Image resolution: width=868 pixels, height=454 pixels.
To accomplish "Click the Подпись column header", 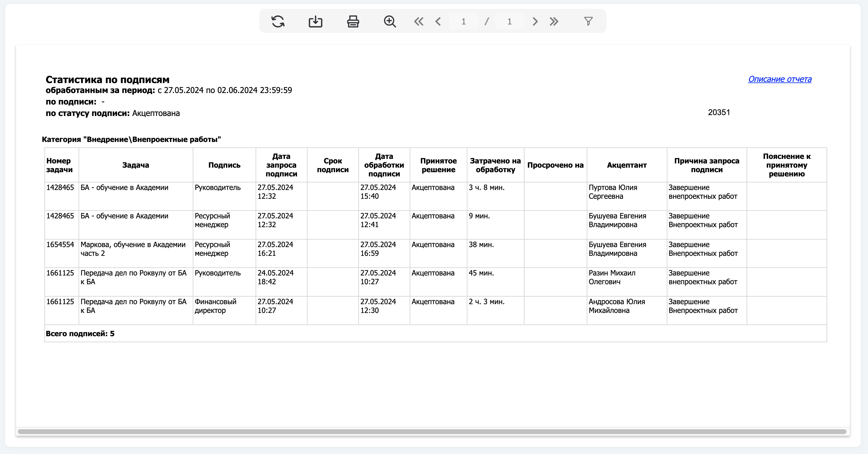I will point(224,165).
